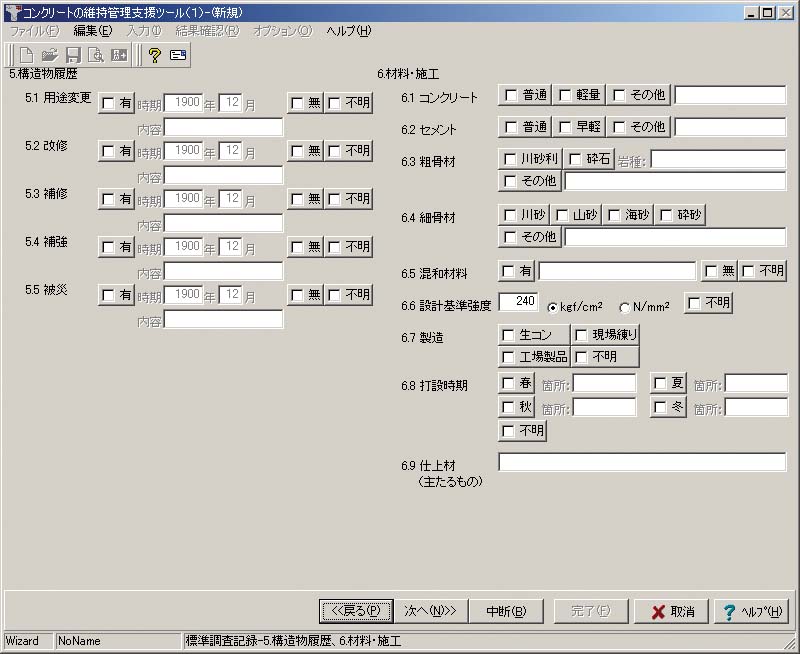Click the 春 箇所 input field
The width and height of the screenshot is (800, 654).
605,384
